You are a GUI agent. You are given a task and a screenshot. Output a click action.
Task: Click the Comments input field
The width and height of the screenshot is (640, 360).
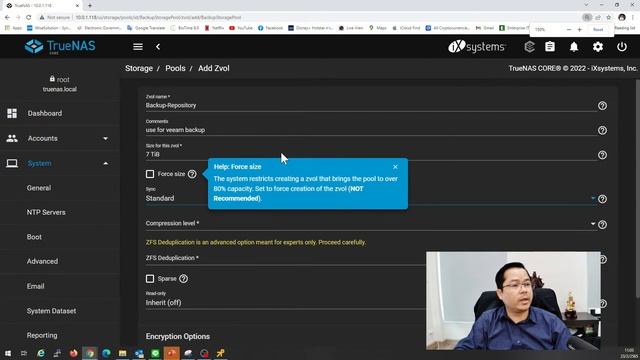click(x=371, y=130)
